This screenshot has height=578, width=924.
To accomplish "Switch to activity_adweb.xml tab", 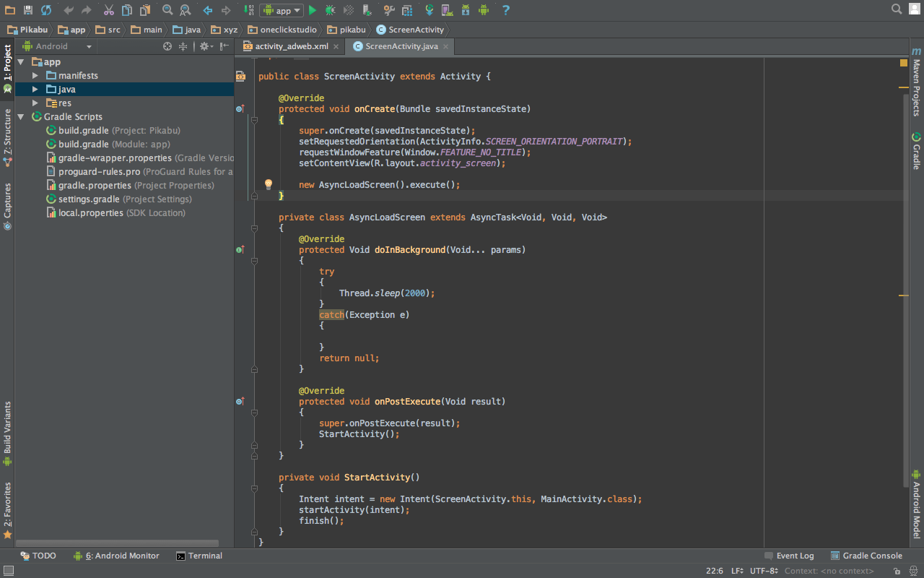I will (291, 46).
